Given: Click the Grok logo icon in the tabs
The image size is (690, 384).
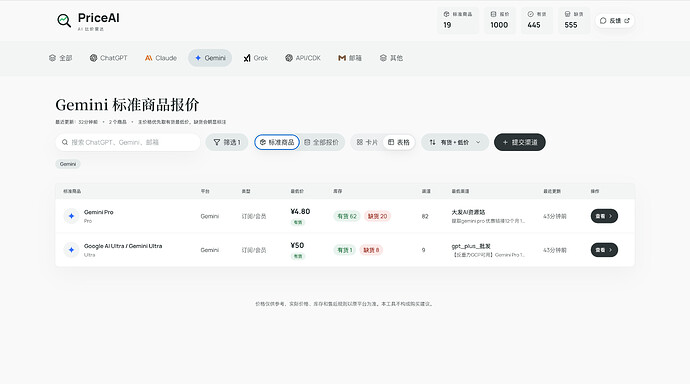Looking at the screenshot, I should (247, 58).
